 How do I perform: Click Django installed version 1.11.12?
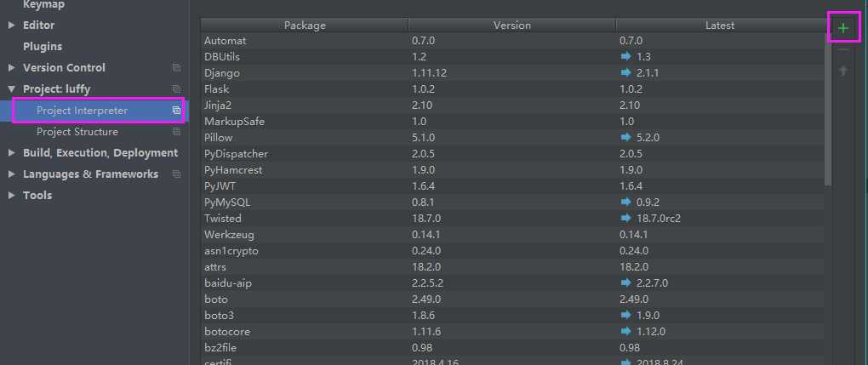pyautogui.click(x=429, y=72)
